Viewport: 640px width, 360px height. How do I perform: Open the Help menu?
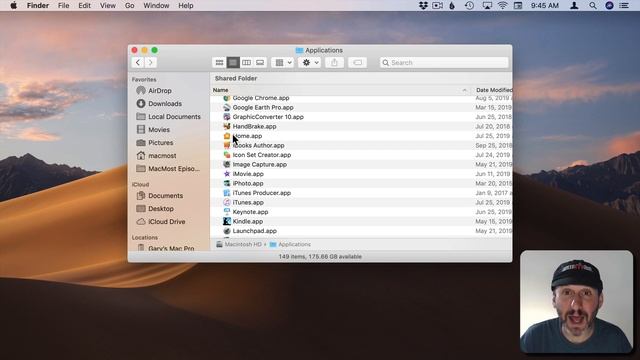pyautogui.click(x=186, y=6)
